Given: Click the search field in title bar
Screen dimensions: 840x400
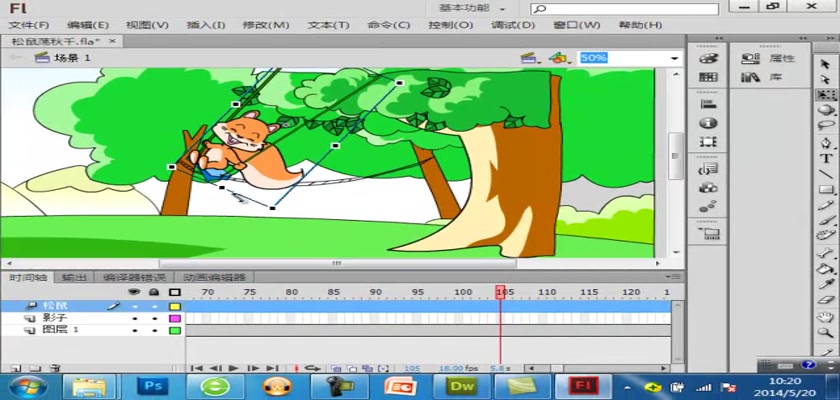Looking at the screenshot, I should (625, 9).
